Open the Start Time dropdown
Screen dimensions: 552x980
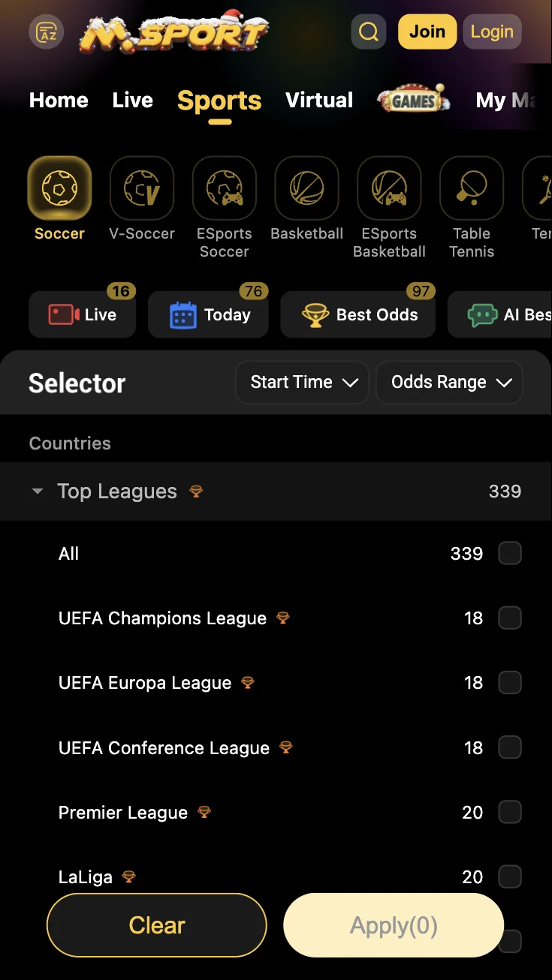(303, 383)
